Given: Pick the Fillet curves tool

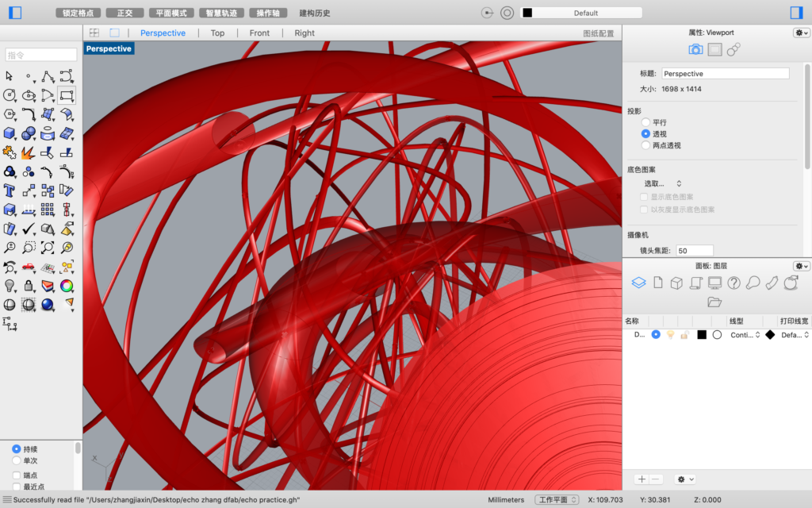Looking at the screenshot, I should tap(29, 114).
